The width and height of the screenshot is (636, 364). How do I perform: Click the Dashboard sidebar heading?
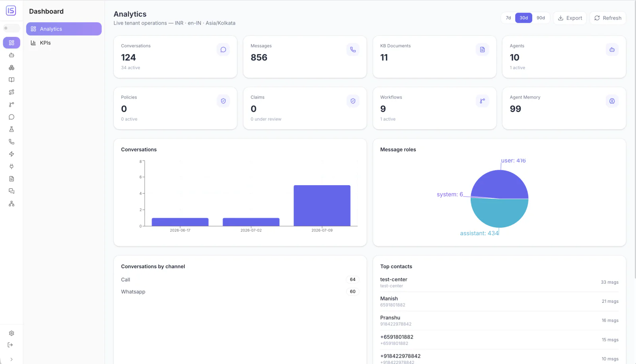click(x=46, y=12)
